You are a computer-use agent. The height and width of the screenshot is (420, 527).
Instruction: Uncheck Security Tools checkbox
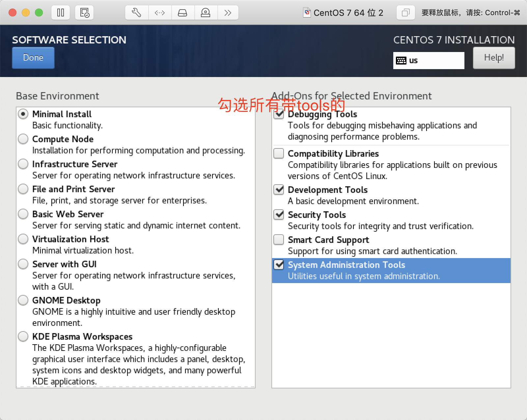coord(279,215)
